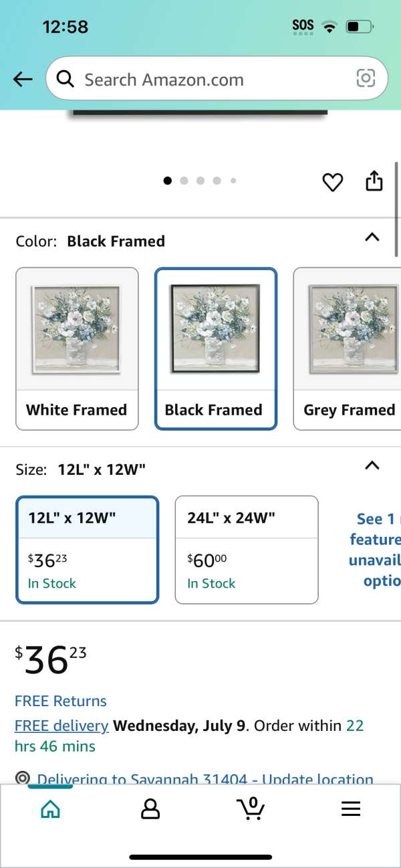The image size is (401, 868).
Task: Go to Home tab icon
Action: tap(50, 809)
